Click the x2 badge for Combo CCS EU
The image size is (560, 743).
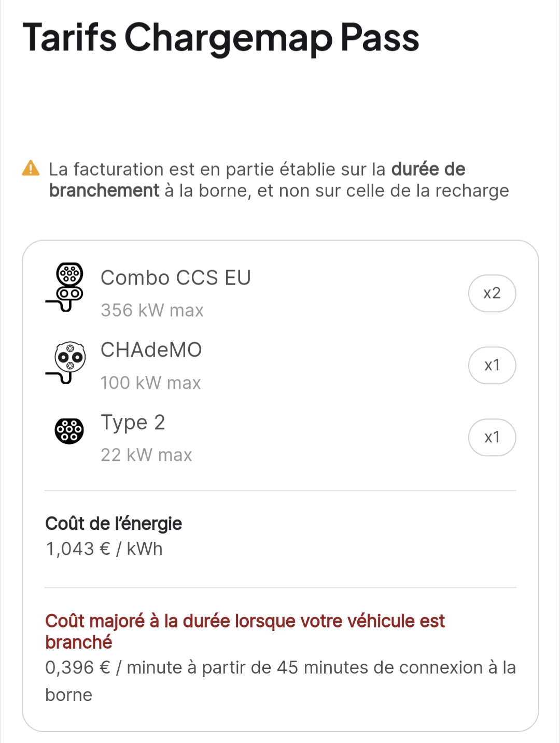coord(492,293)
